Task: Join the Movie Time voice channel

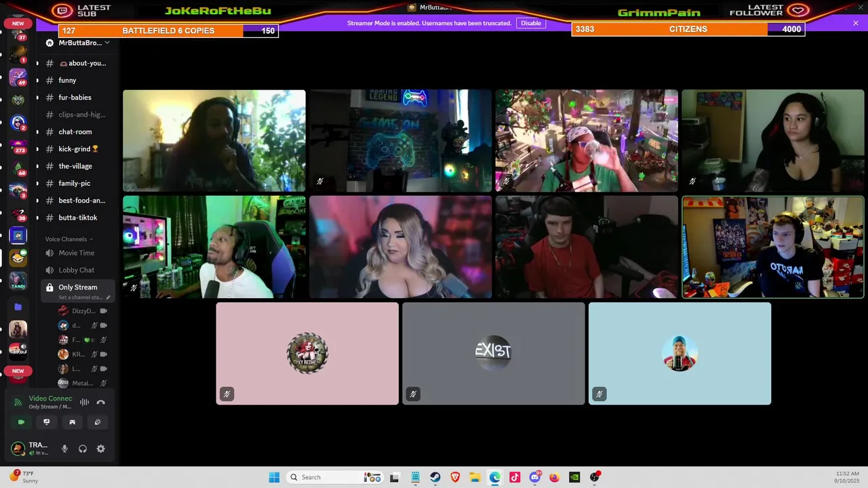Action: tap(77, 253)
